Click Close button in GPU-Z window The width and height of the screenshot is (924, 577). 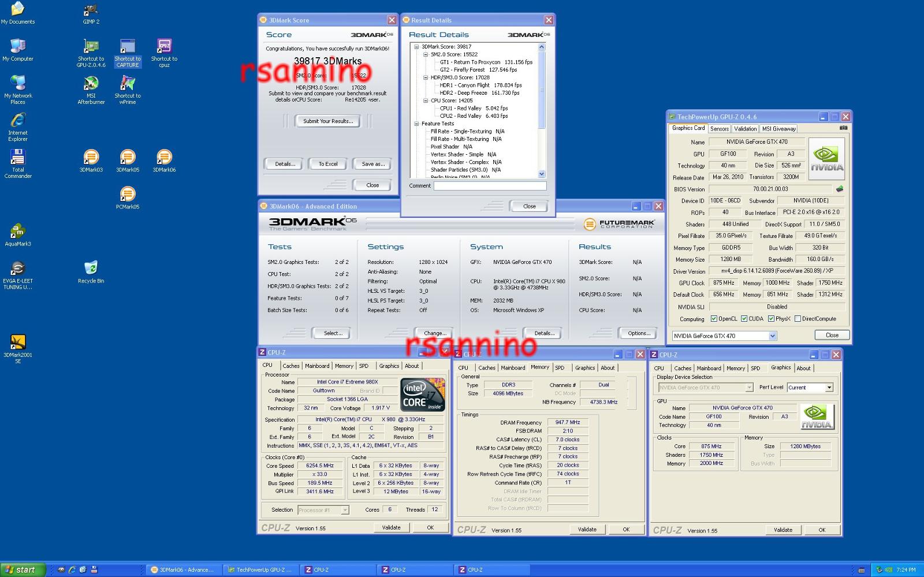click(x=832, y=335)
